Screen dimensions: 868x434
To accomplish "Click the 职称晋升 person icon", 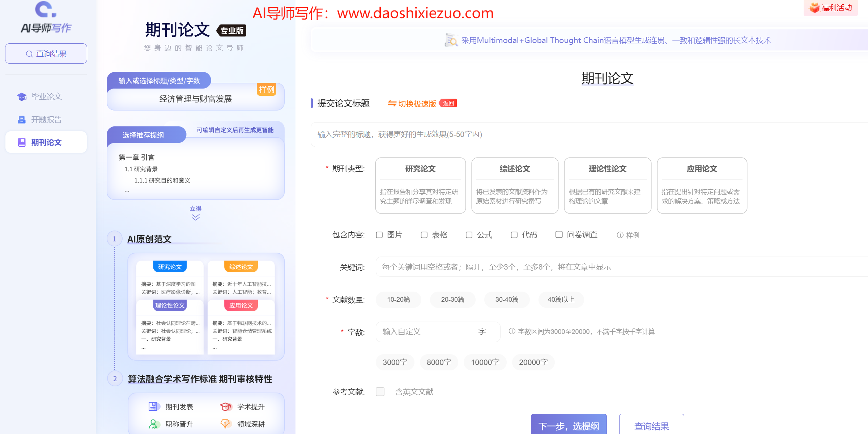I will (154, 424).
